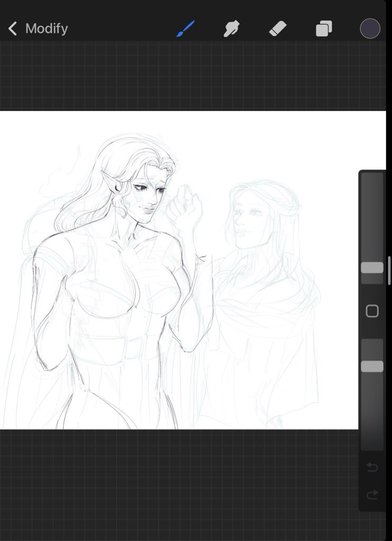Screen dimensions: 392x541
Task: Undo the last stroke
Action: point(372,467)
